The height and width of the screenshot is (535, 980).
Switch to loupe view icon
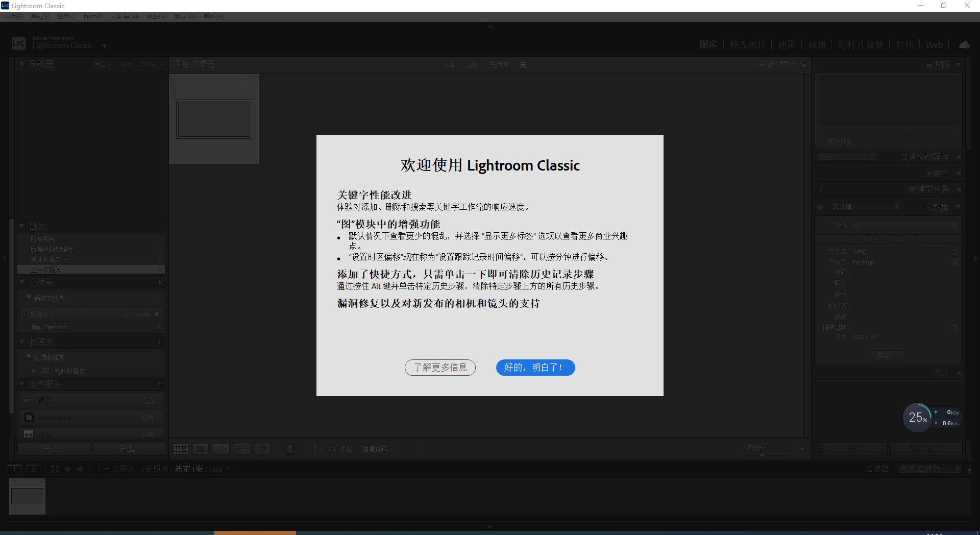point(201,449)
